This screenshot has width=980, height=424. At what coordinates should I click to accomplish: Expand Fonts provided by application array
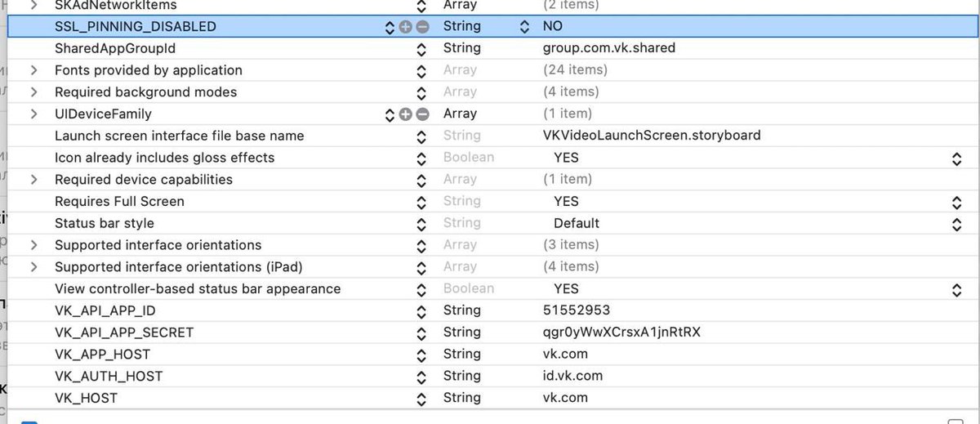pyautogui.click(x=34, y=70)
